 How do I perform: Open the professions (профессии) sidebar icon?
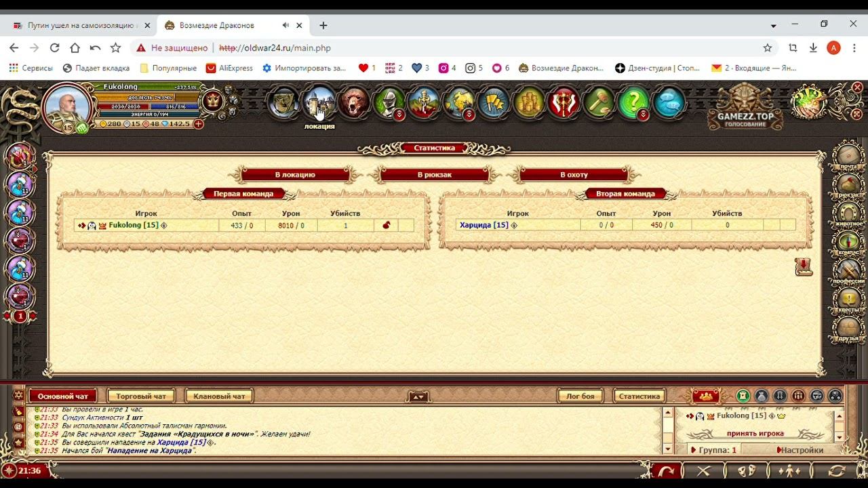(x=848, y=271)
